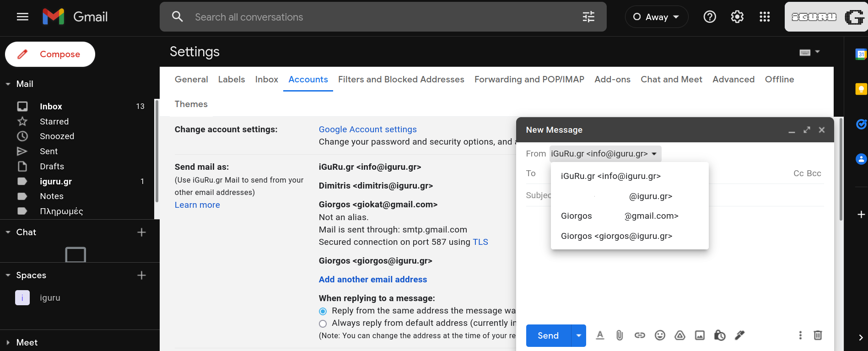This screenshot has height=351, width=868.
Task: Start a new chat plus icon
Action: [x=141, y=232]
